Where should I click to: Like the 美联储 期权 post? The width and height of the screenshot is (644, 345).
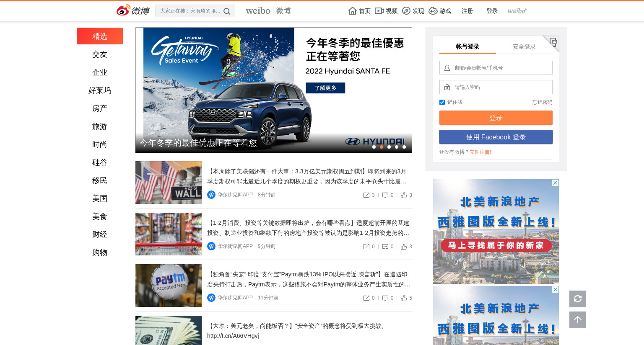[404, 195]
